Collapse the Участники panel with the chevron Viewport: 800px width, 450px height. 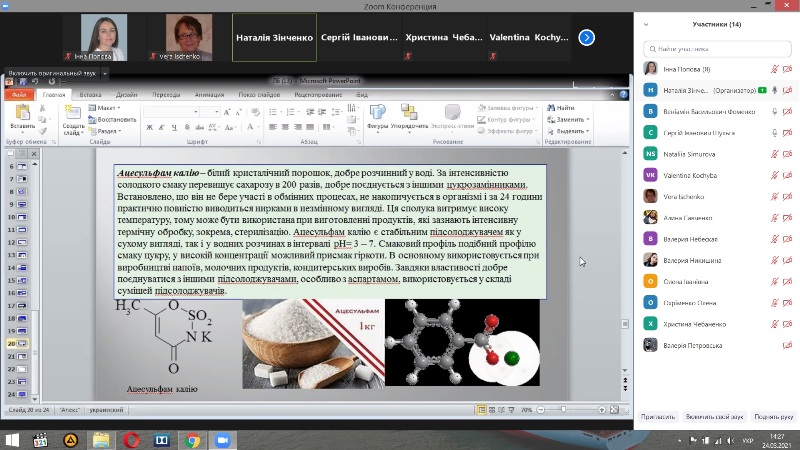tap(647, 24)
